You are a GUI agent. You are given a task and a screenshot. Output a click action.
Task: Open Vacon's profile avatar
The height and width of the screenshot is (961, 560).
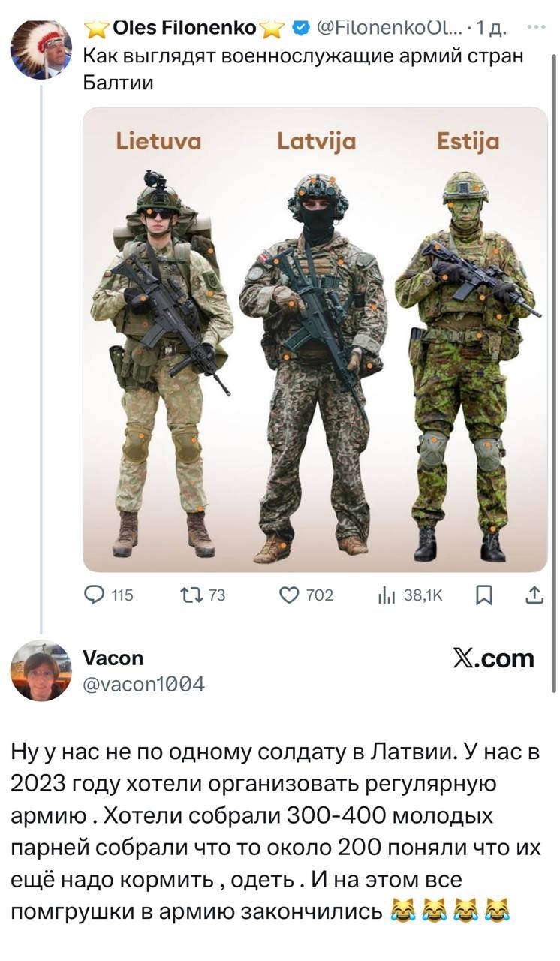pos(41,670)
